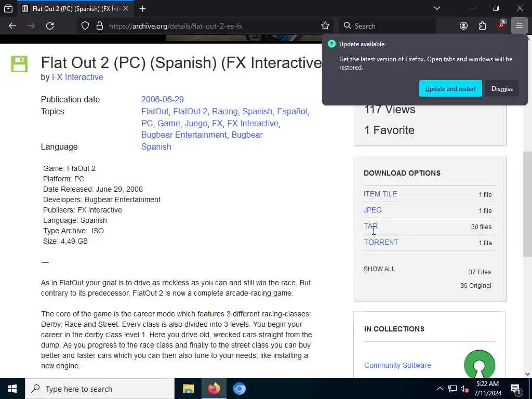
Task: Open File Explorer from the taskbar
Action: (x=188, y=389)
